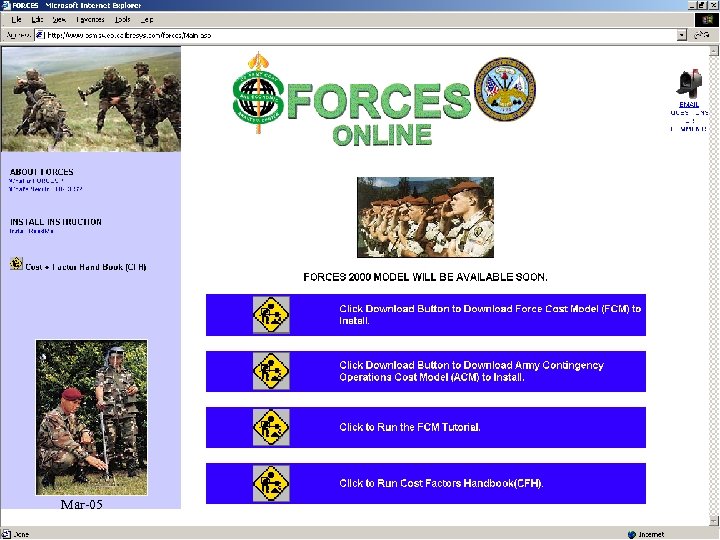Image resolution: width=720 pixels, height=540 pixels.
Task: Open the Edit menu
Action: [x=37, y=19]
